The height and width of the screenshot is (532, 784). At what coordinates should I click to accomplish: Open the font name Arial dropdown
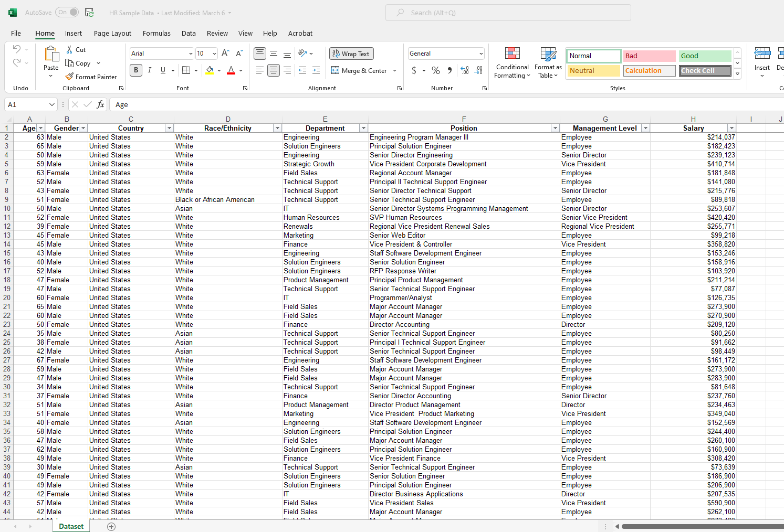pos(190,54)
